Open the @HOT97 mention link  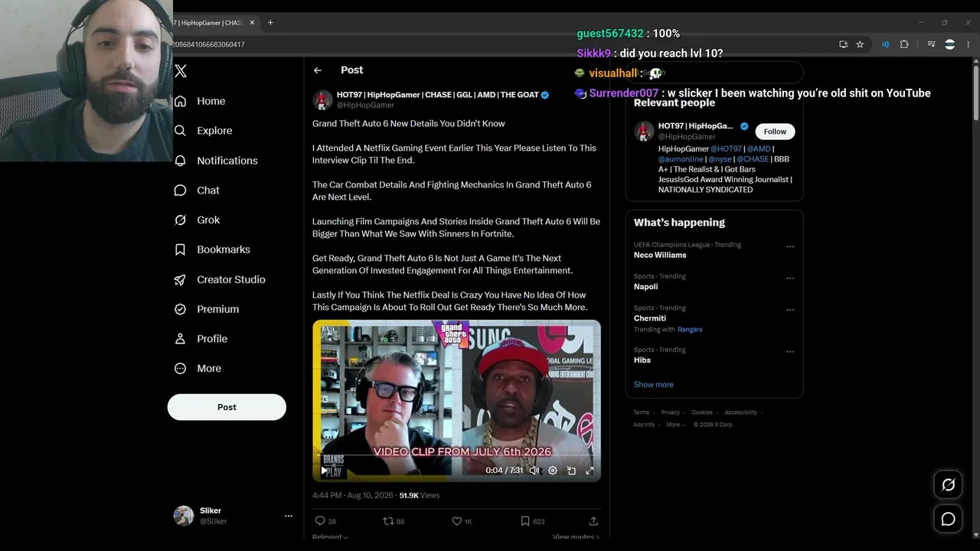point(726,148)
